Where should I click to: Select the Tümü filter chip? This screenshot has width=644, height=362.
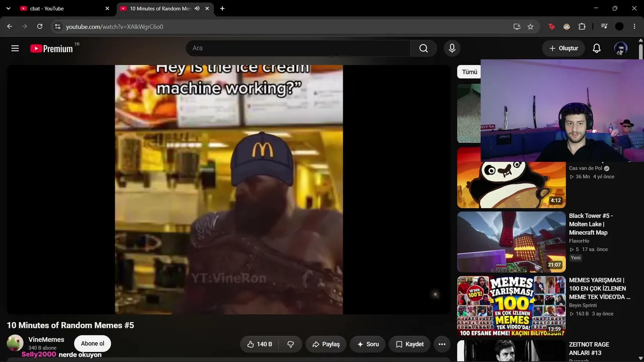click(469, 72)
